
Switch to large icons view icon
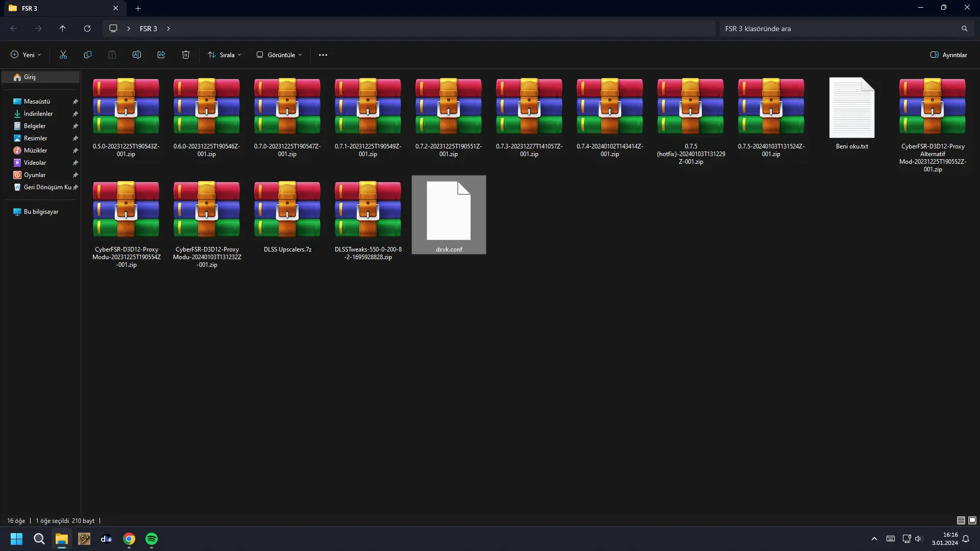[972, 520]
